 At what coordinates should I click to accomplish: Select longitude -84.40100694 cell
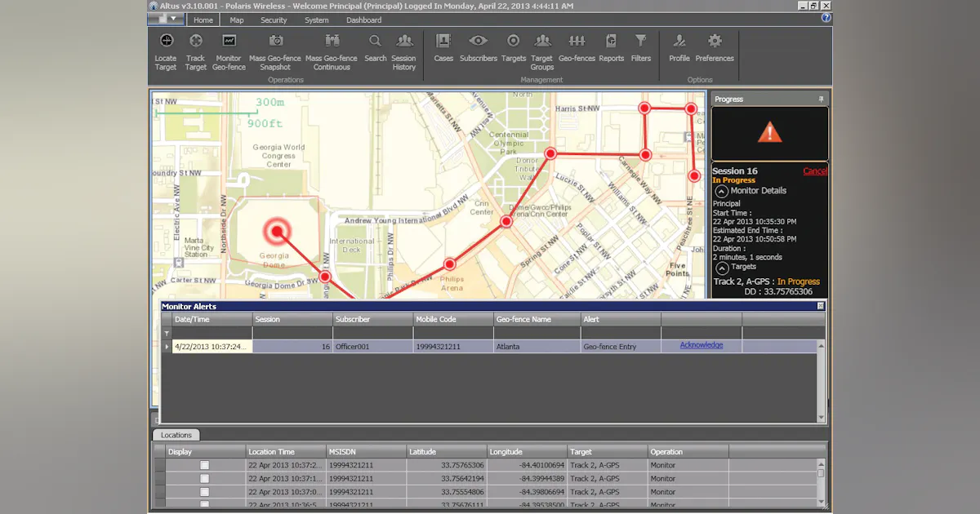click(x=527, y=465)
